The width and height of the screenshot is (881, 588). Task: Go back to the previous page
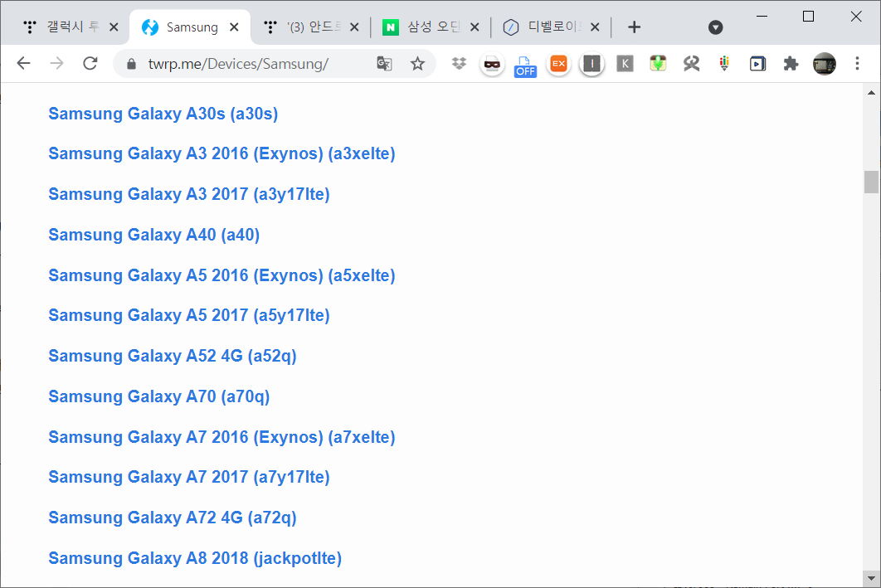click(x=23, y=64)
